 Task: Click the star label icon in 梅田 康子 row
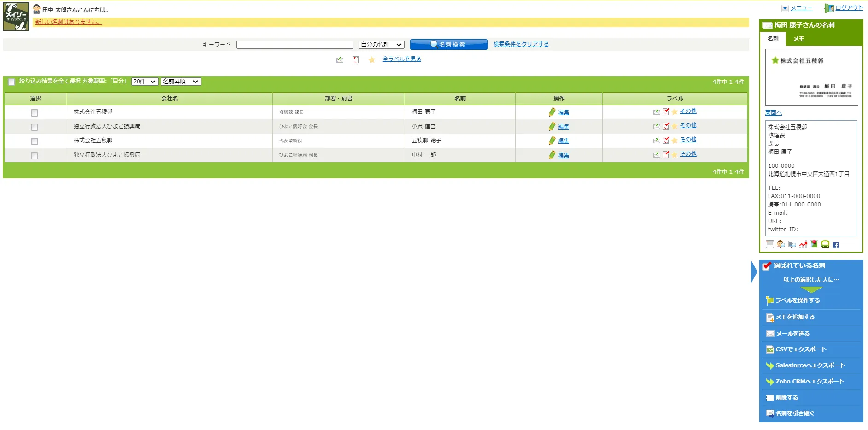(x=675, y=112)
